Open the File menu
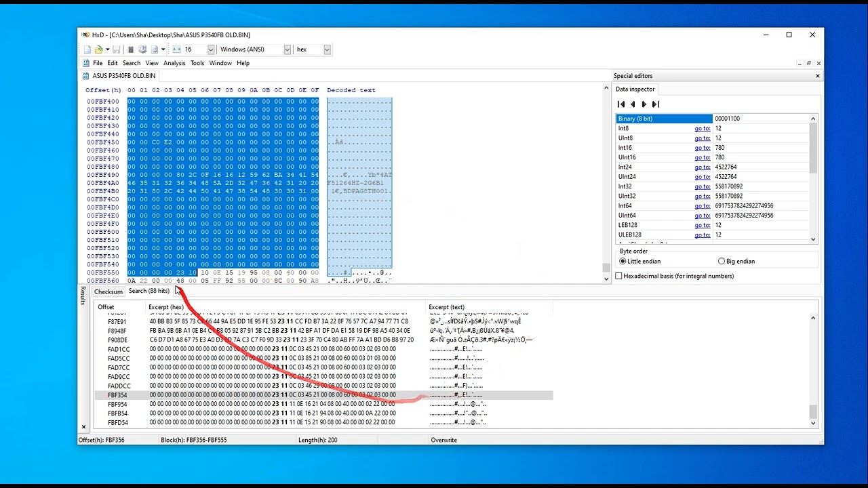Screen dimensions: 868x488 coord(98,63)
